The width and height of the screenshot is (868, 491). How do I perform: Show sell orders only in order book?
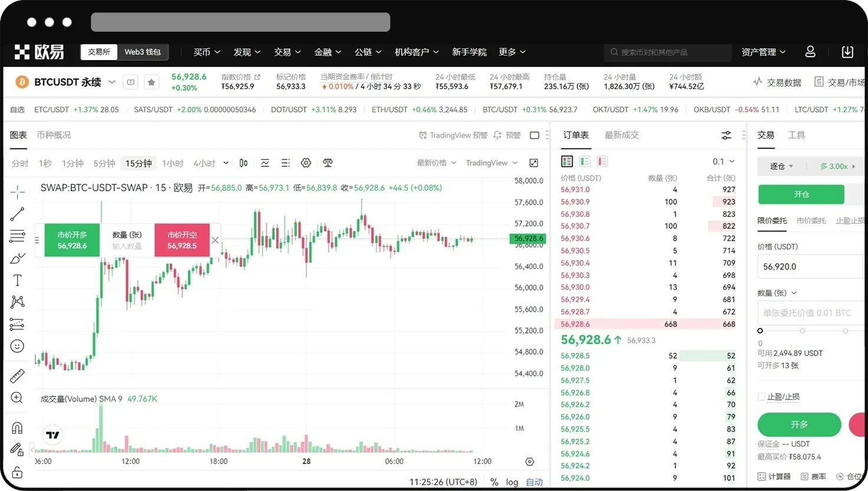(602, 161)
